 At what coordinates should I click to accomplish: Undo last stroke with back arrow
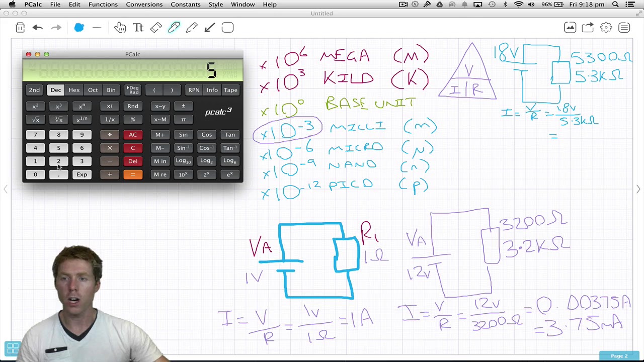38,28
